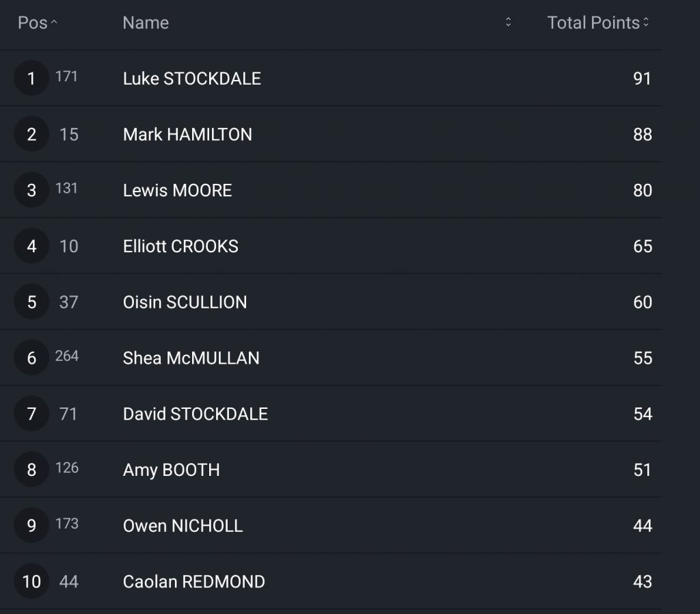This screenshot has height=614, width=700.
Task: Select Oisin SCULLION in the standings
Action: (185, 302)
